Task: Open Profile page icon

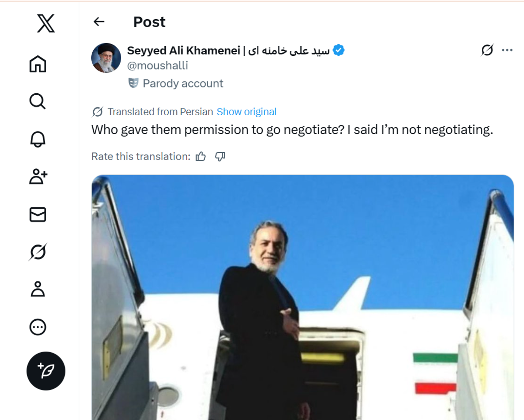Action: pyautogui.click(x=38, y=289)
